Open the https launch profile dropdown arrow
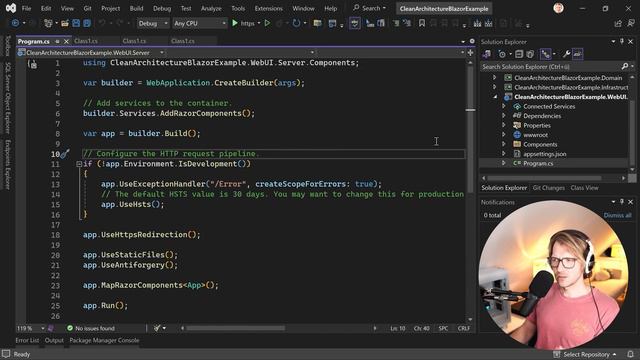This screenshot has height=360, width=640. (x=259, y=23)
